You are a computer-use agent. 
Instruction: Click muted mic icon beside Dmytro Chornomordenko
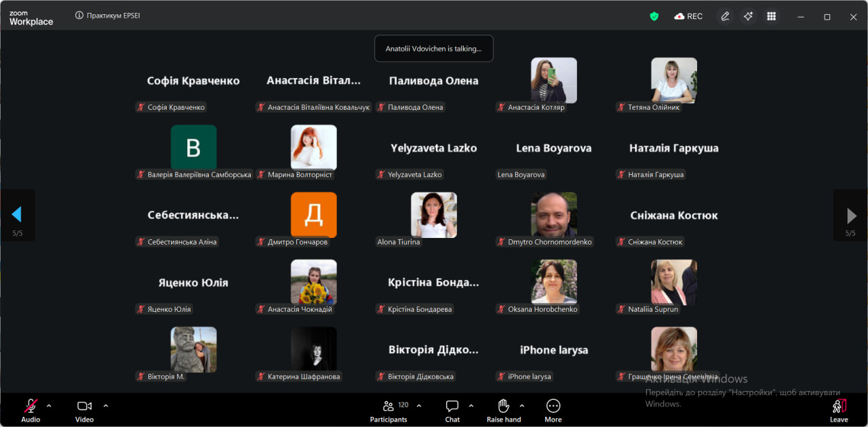tap(501, 242)
